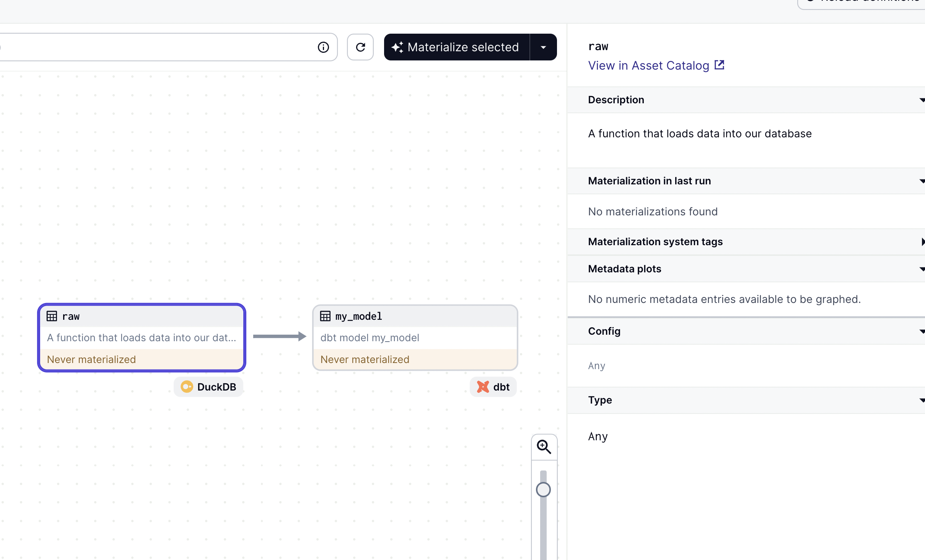
Task: Click the table icon on the my_model node
Action: 325,316
